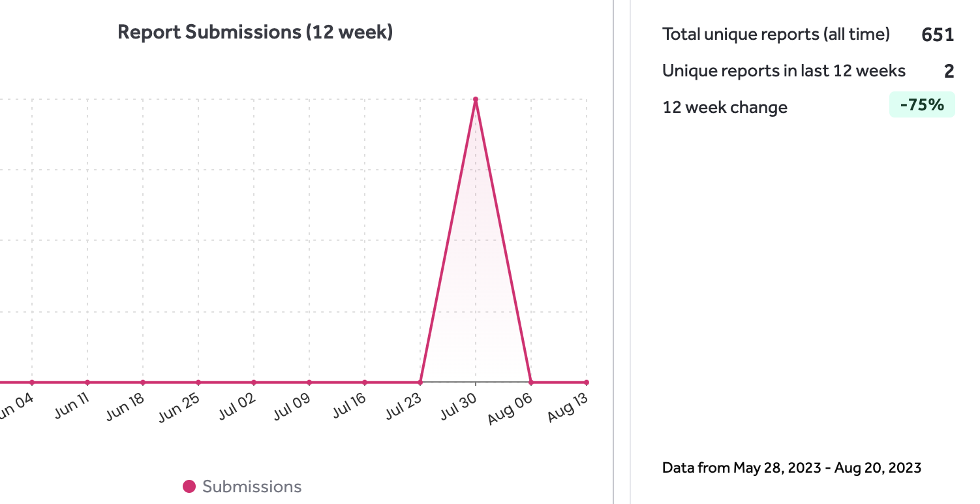
Task: Click the "Report Submissions (12 week)" chart title
Action: tap(255, 32)
